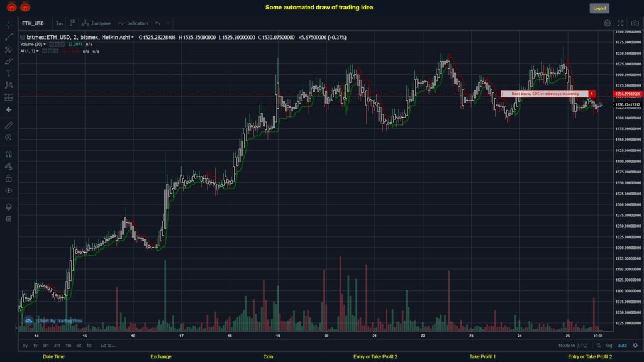Image resolution: width=644 pixels, height=362 pixels.
Task: Click the remove drawings trash icon
Action: [9, 219]
